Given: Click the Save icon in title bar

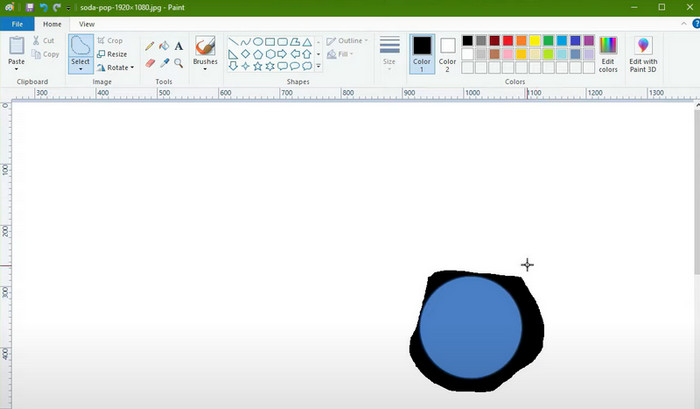Looking at the screenshot, I should point(29,8).
